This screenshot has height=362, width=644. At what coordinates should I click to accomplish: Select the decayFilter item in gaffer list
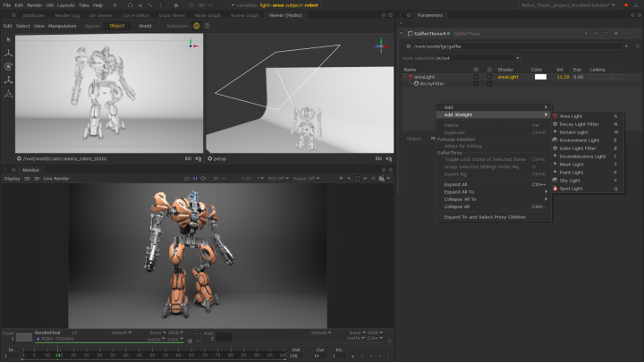click(433, 83)
